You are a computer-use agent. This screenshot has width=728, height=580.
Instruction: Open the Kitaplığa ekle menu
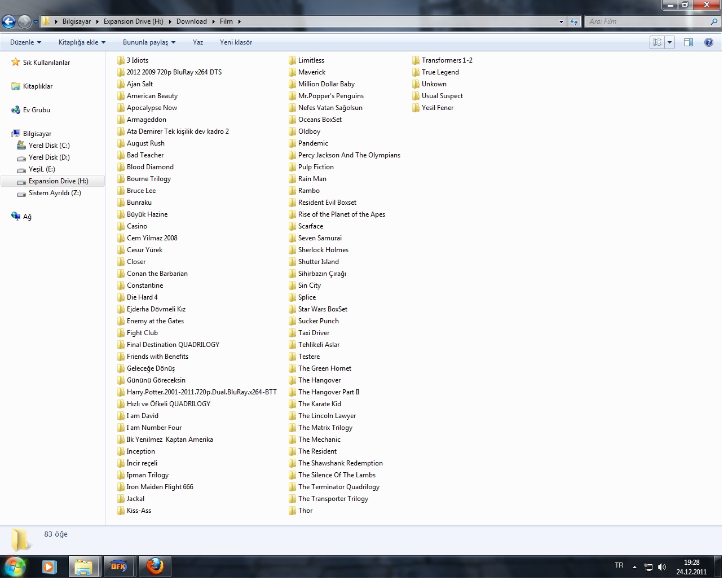click(x=82, y=42)
